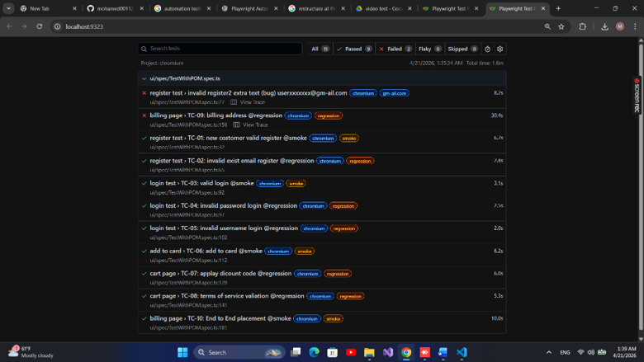Click the search magnifier in Search tests box
The height and width of the screenshot is (362, 644).
(x=144, y=49)
